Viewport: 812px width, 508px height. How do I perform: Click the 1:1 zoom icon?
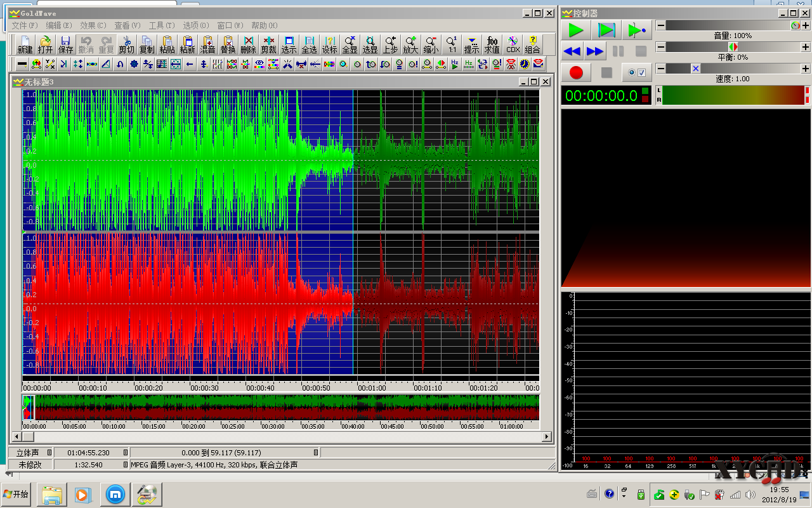pyautogui.click(x=451, y=44)
